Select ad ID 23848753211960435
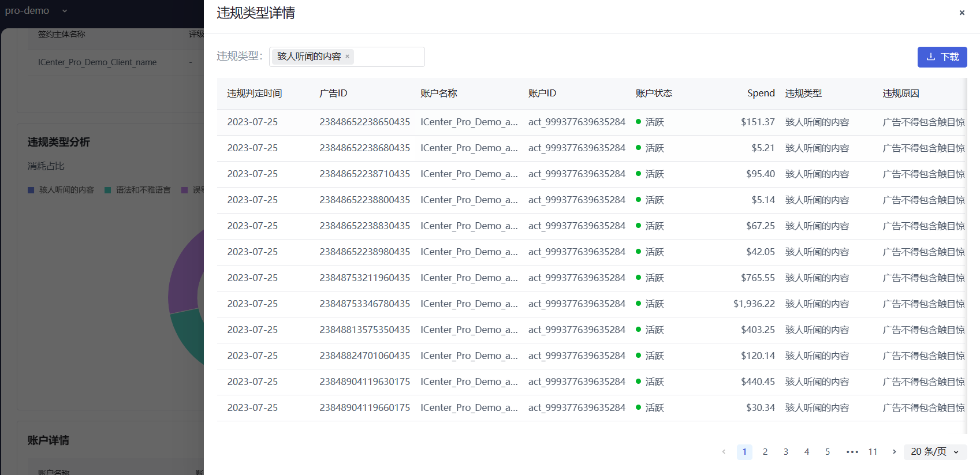This screenshot has width=980, height=475. [364, 278]
